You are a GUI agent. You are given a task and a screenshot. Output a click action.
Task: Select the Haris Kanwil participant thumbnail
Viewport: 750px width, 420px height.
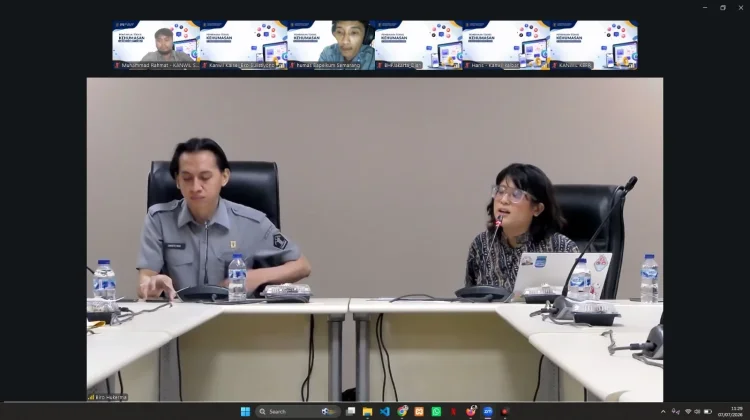click(x=506, y=45)
